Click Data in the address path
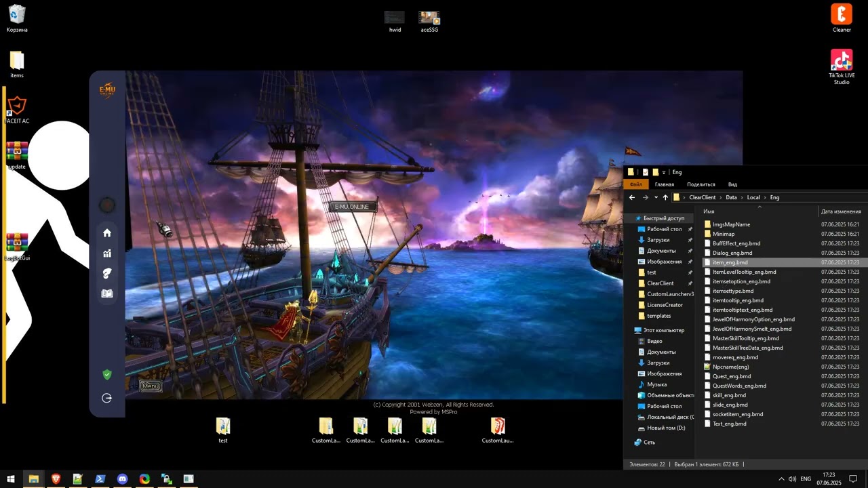The width and height of the screenshot is (868, 488). (731, 197)
